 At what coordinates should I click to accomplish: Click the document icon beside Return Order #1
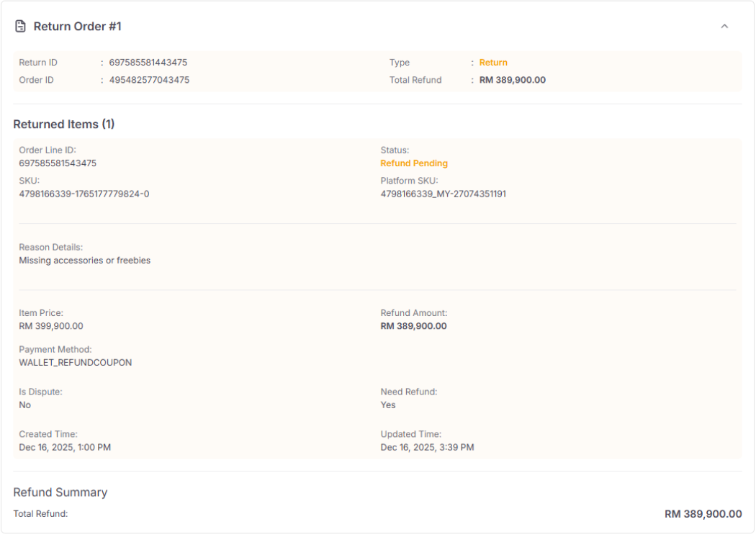coord(20,26)
